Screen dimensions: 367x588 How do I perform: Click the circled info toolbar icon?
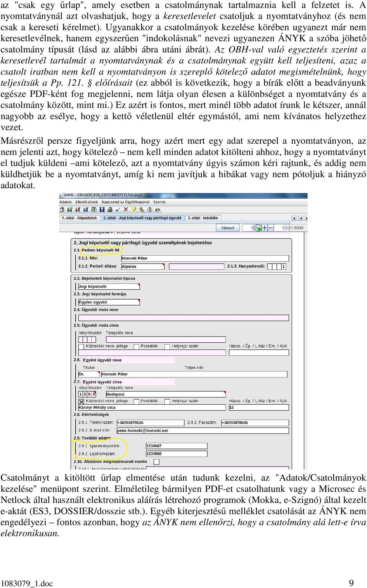pyautogui.click(x=150, y=209)
